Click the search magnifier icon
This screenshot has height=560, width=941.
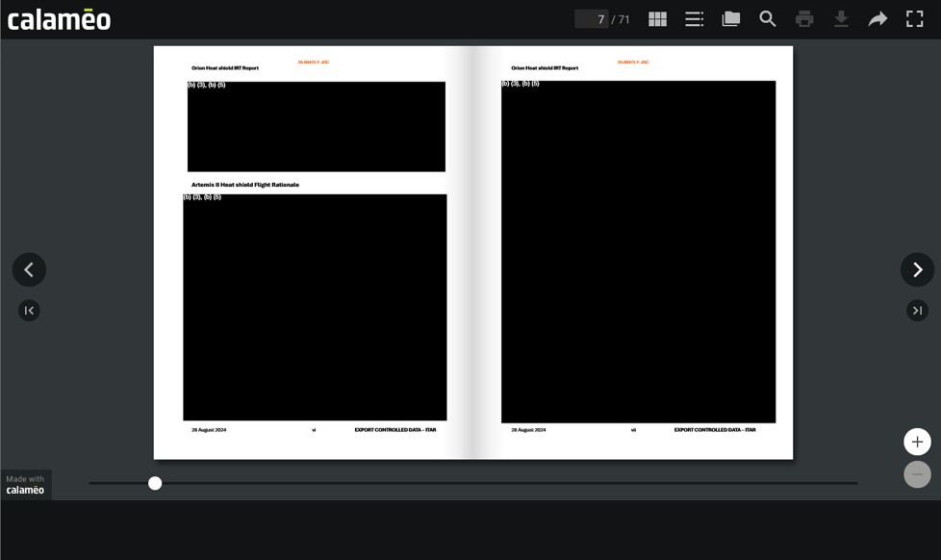pyautogui.click(x=768, y=19)
